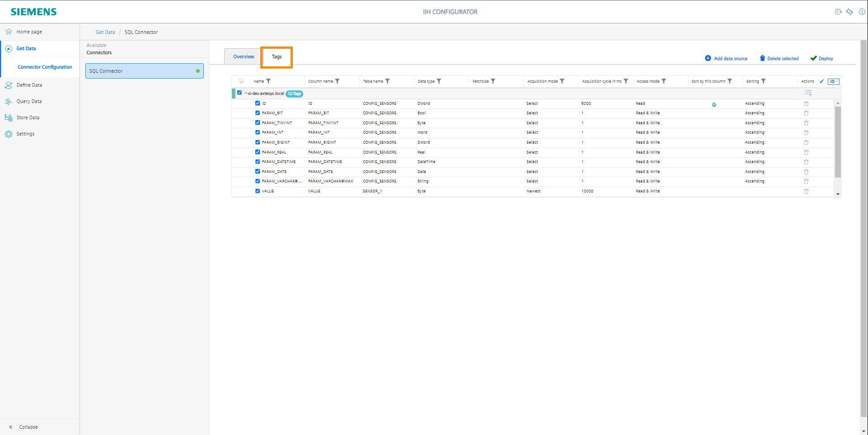The width and height of the screenshot is (868, 435).
Task: Collapse the si-dev.axtesys.local tag group
Action: (246, 94)
